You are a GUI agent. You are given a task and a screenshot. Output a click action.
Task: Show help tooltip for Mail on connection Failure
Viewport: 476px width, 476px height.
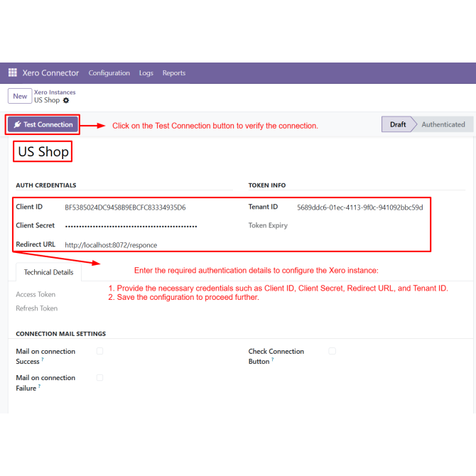click(40, 386)
